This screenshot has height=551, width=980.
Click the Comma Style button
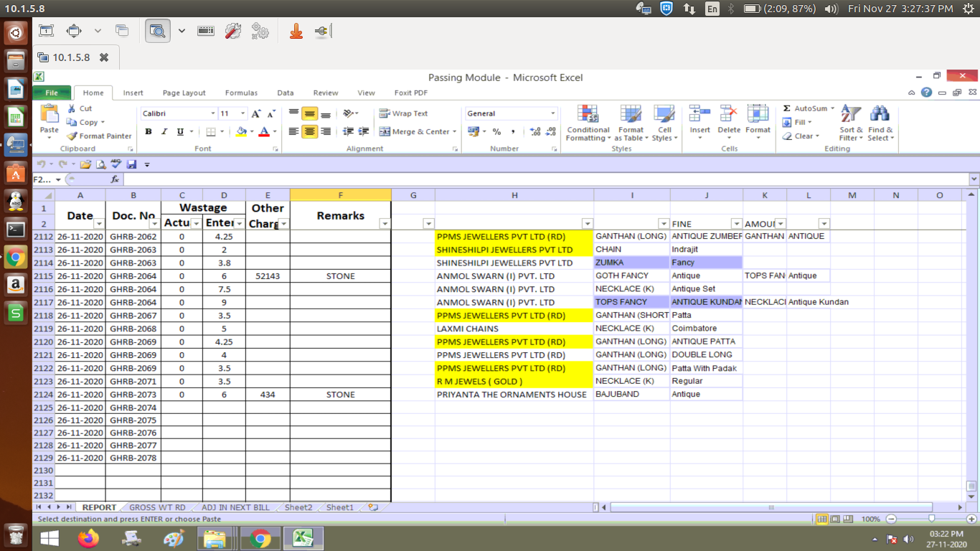tap(514, 131)
